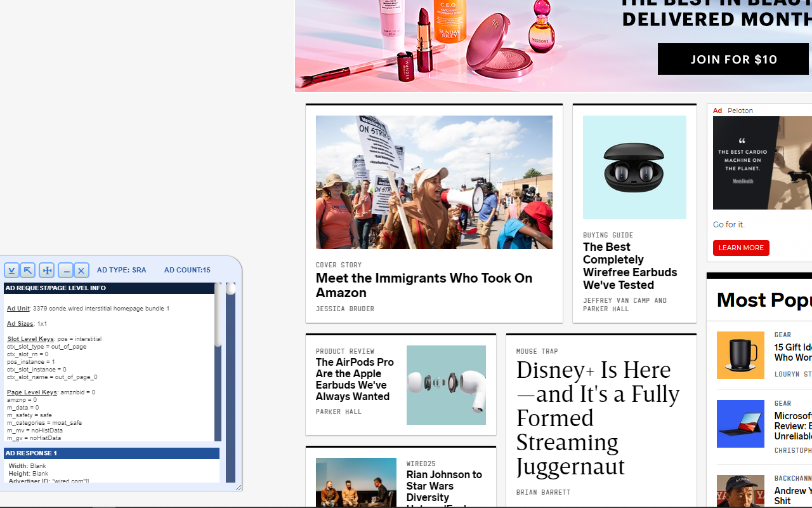Close the ad info panel with X
This screenshot has width=812, height=508.
81,271
